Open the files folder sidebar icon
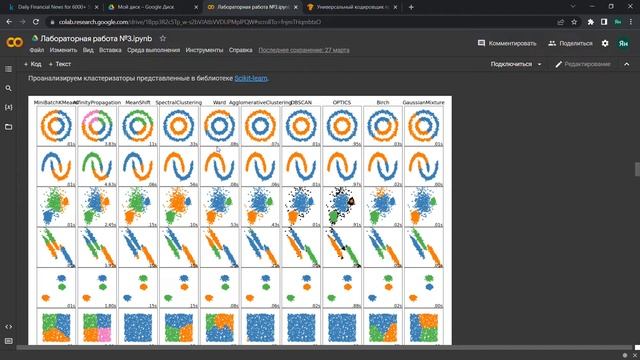 [x=8, y=127]
